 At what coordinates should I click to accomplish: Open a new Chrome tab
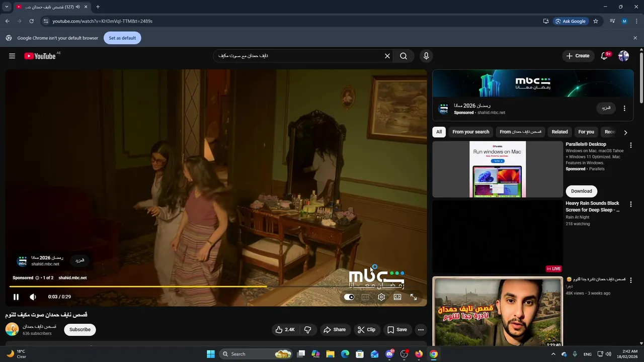[x=98, y=7]
